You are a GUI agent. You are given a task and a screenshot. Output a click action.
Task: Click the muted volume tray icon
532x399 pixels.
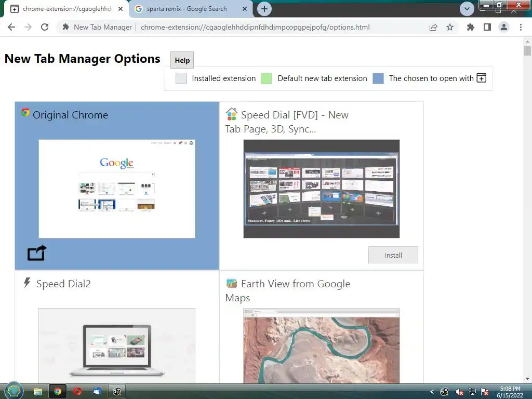(459, 392)
